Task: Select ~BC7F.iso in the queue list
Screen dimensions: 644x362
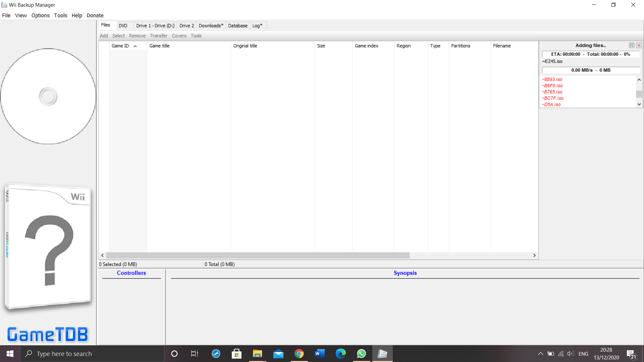Action: pos(553,98)
